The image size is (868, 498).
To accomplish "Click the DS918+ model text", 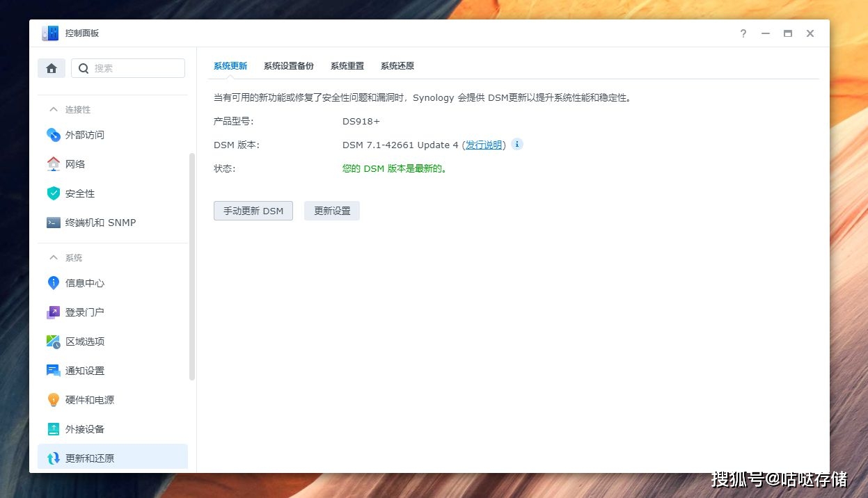I will [x=361, y=121].
